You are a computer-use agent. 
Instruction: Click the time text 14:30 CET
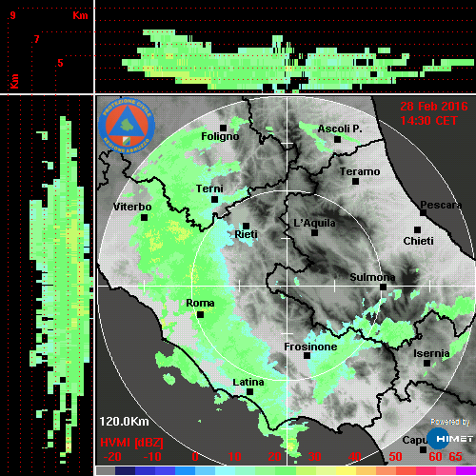428,121
